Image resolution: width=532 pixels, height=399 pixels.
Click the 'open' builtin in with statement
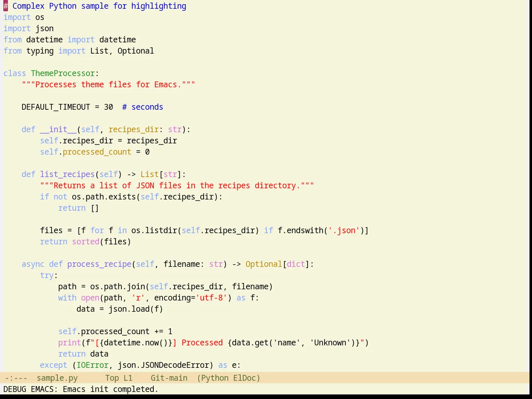click(90, 298)
